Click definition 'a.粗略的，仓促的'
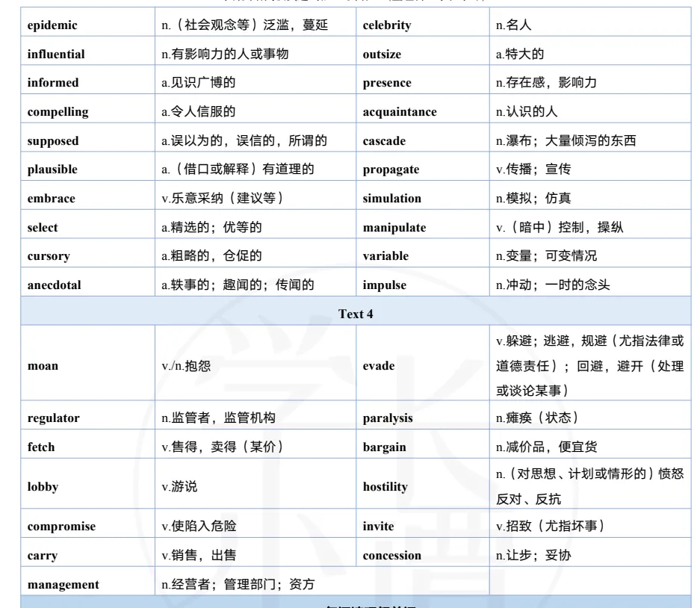The width and height of the screenshot is (700, 608). tap(211, 255)
